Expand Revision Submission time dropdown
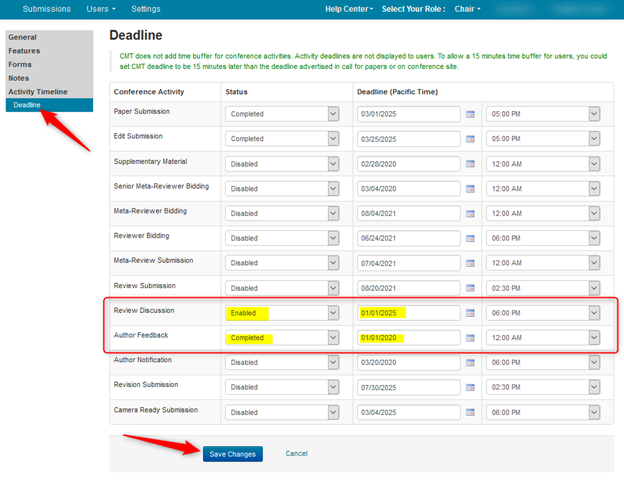624x480 pixels. point(594,387)
